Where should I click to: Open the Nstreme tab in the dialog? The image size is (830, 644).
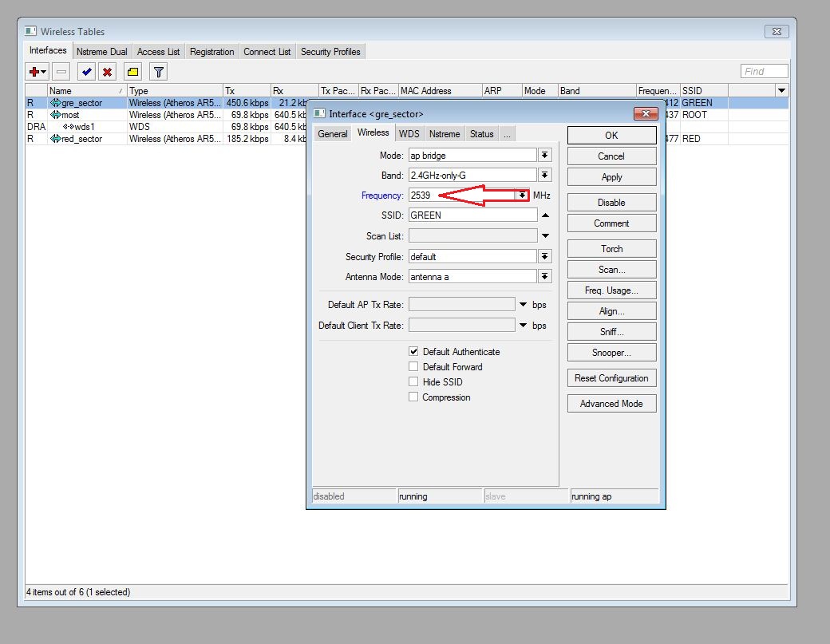pos(444,134)
